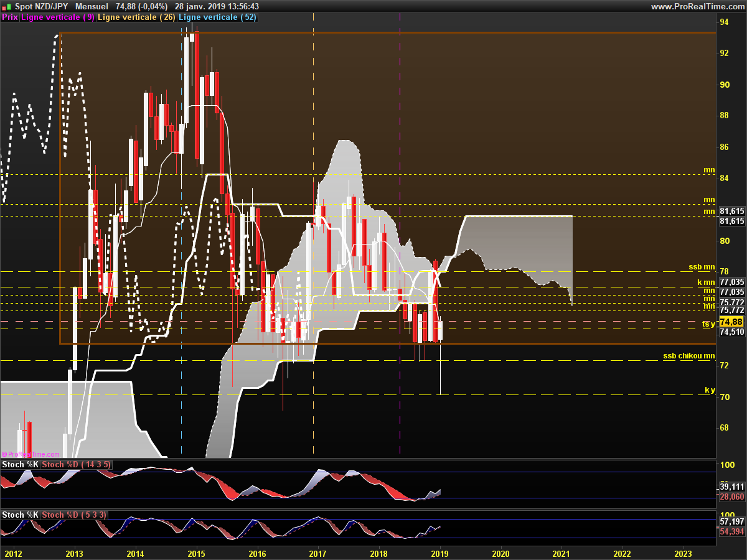Click the 74,510 price tag
Screen dimensions: 747x560
(731, 332)
